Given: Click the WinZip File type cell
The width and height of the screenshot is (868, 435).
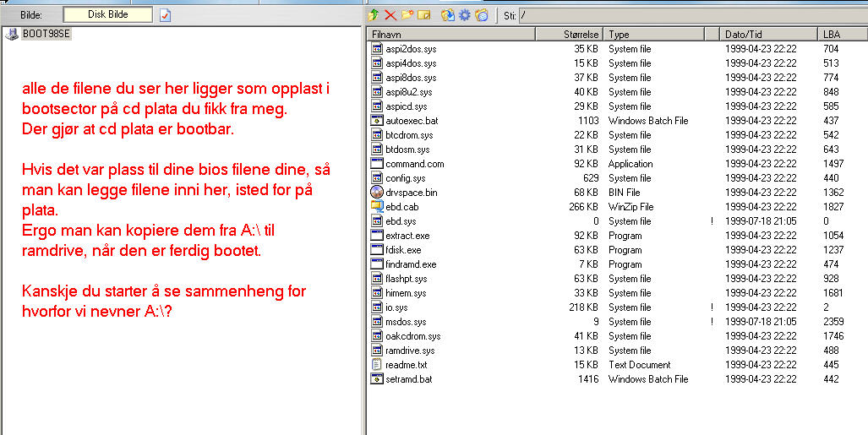Looking at the screenshot, I should click(631, 207).
